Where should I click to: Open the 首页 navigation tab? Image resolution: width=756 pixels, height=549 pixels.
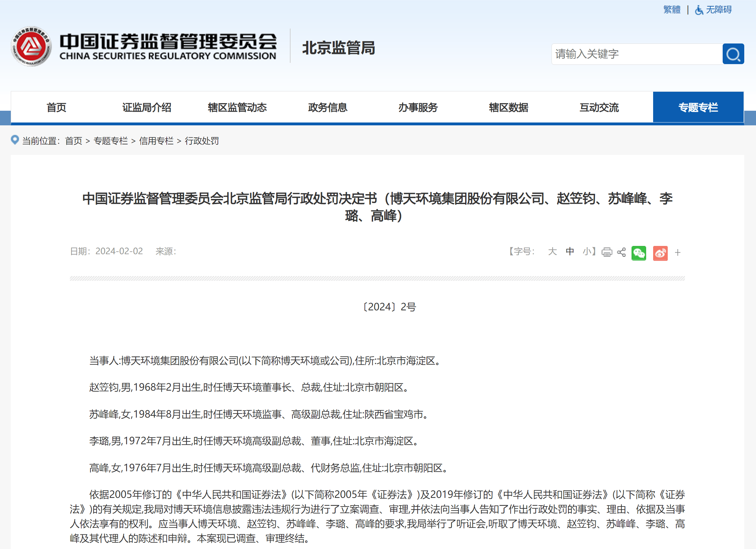[56, 107]
